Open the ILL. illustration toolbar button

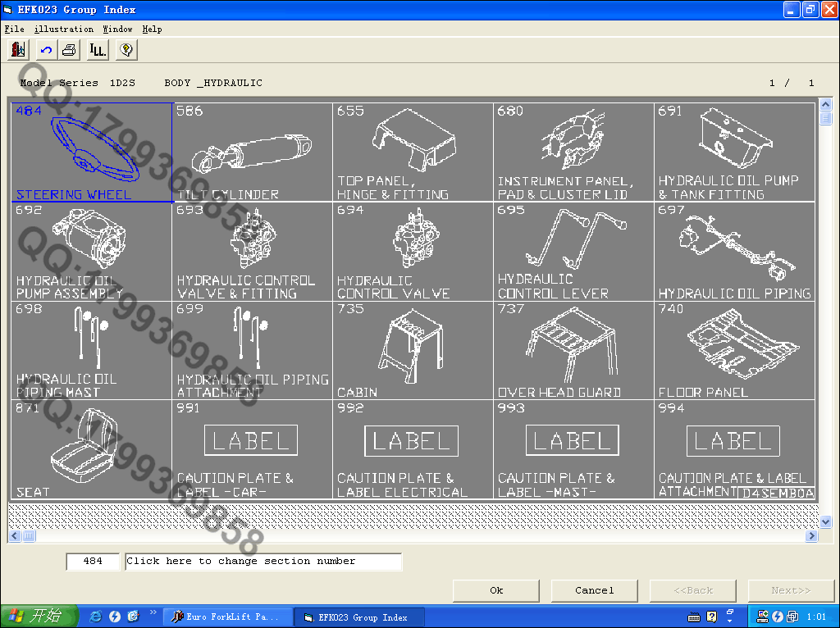[98, 50]
